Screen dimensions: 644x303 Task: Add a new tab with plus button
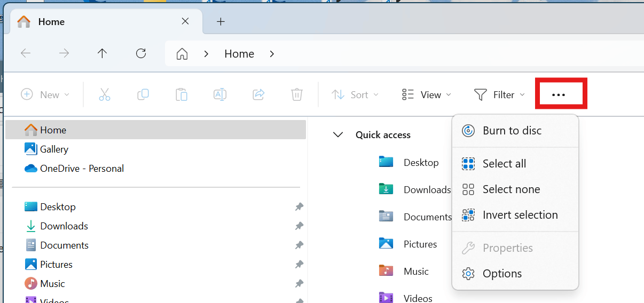point(221,22)
